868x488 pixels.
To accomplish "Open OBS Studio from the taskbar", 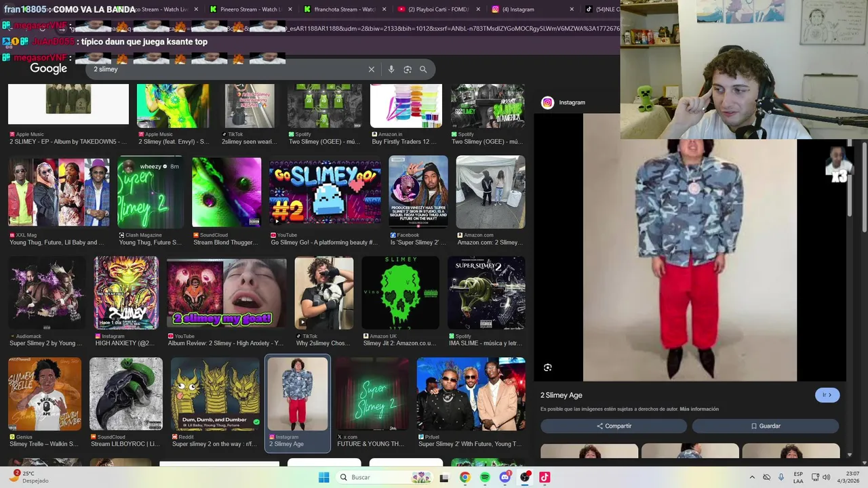I will coord(525,477).
